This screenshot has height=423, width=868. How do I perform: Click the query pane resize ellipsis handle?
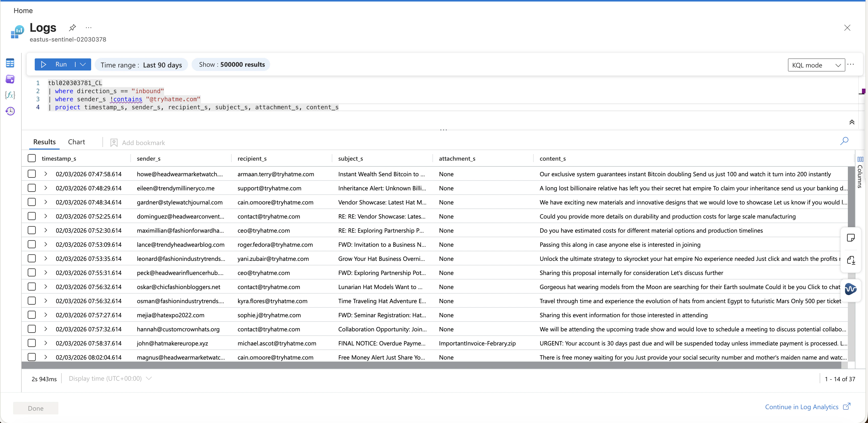click(x=443, y=130)
